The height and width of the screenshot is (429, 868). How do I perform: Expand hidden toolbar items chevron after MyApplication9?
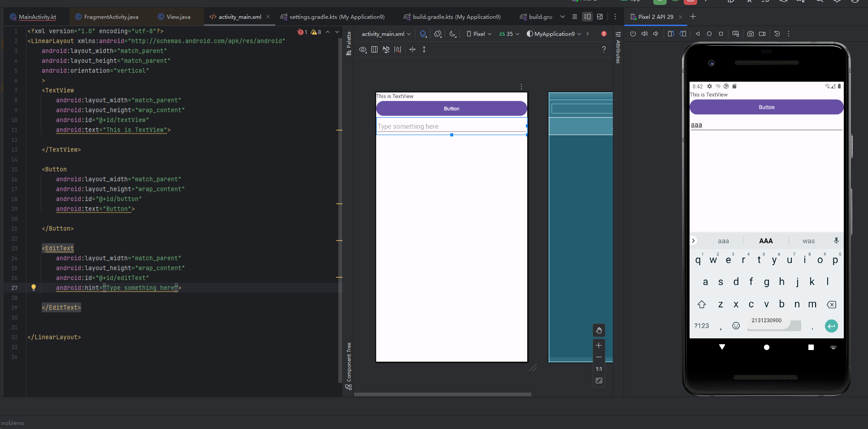click(588, 34)
